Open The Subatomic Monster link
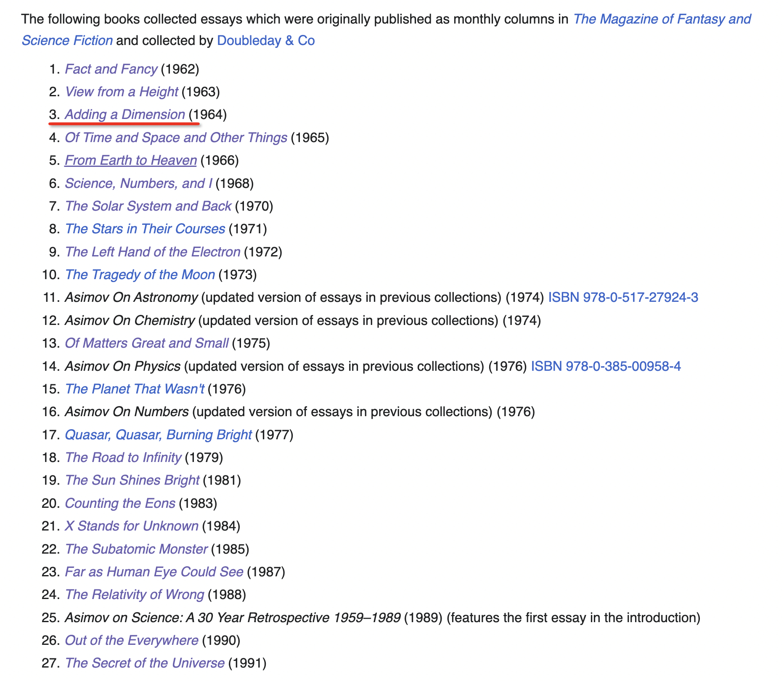 (x=136, y=549)
